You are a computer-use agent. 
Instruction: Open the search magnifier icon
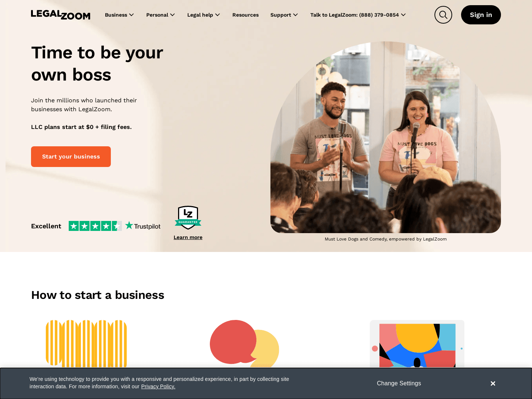pyautogui.click(x=443, y=15)
